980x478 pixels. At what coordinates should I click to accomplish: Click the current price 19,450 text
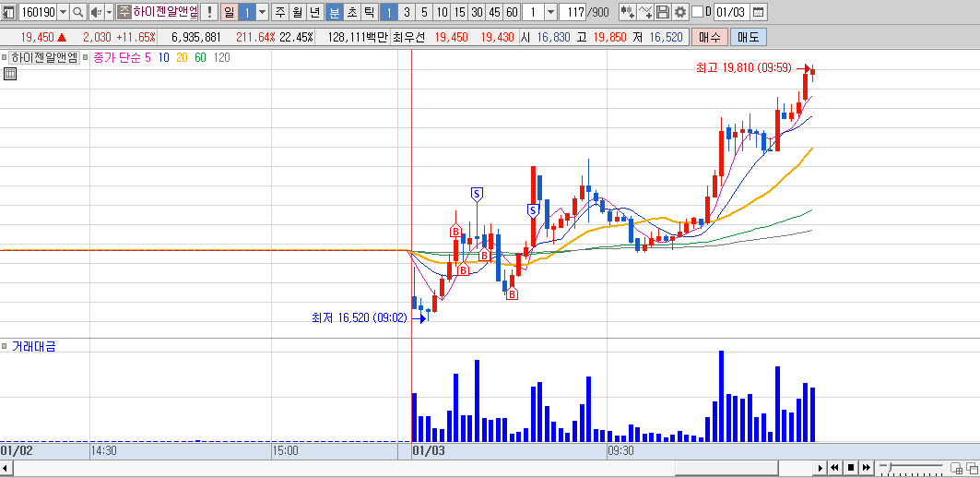(x=38, y=37)
